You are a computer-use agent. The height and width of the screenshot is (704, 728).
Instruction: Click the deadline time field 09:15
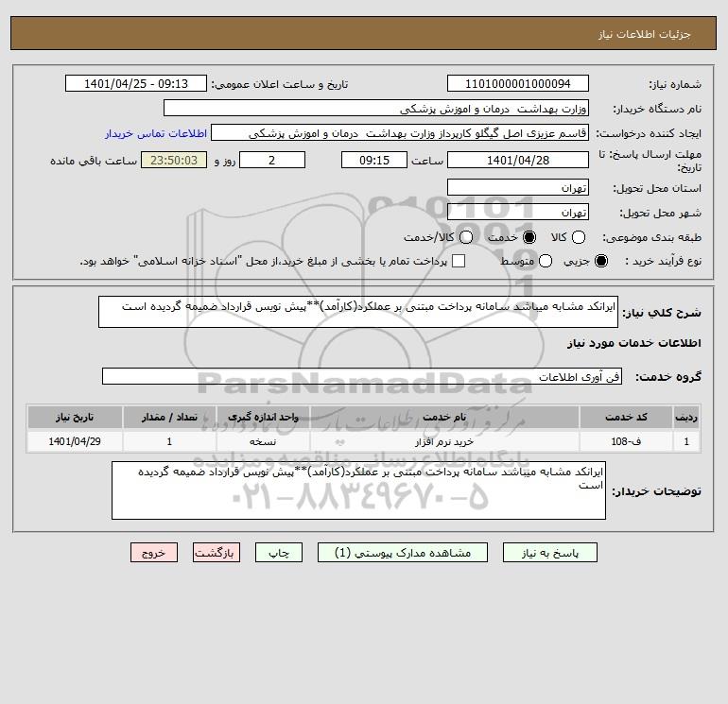tap(374, 160)
